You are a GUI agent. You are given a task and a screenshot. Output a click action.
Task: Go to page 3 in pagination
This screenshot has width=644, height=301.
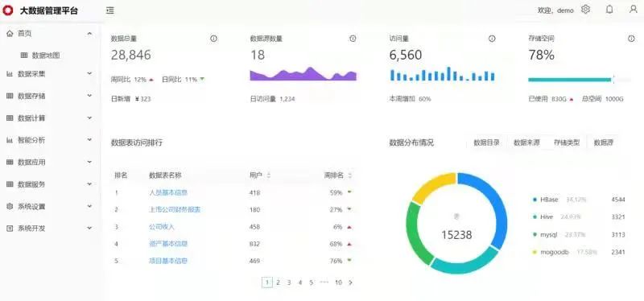tap(289, 282)
